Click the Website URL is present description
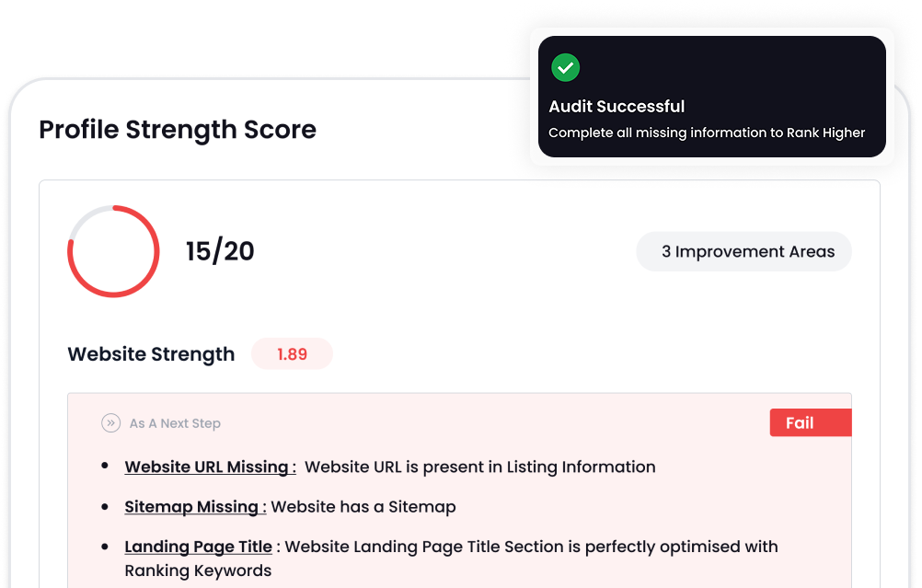Image resolution: width=922 pixels, height=588 pixels. [x=480, y=467]
